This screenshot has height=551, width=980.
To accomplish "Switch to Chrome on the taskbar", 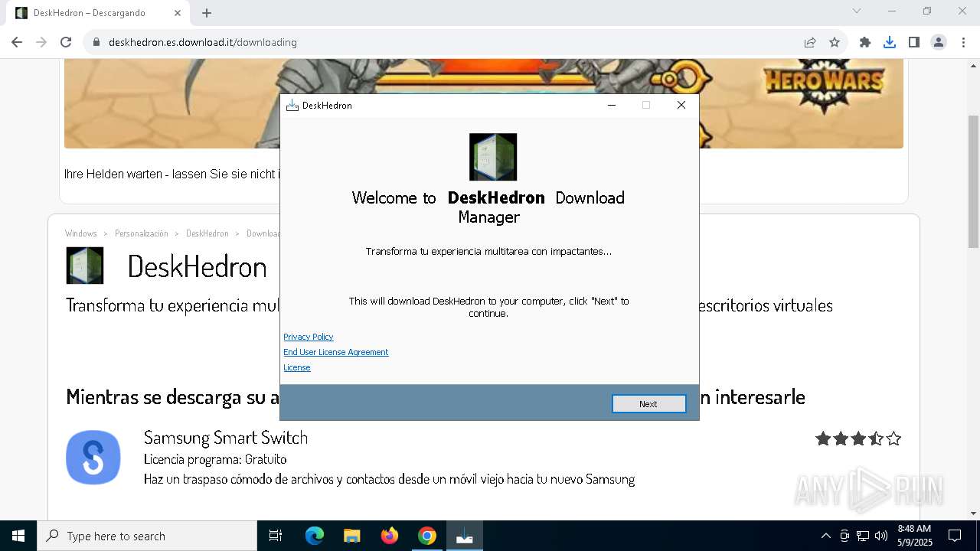I will coord(427,536).
